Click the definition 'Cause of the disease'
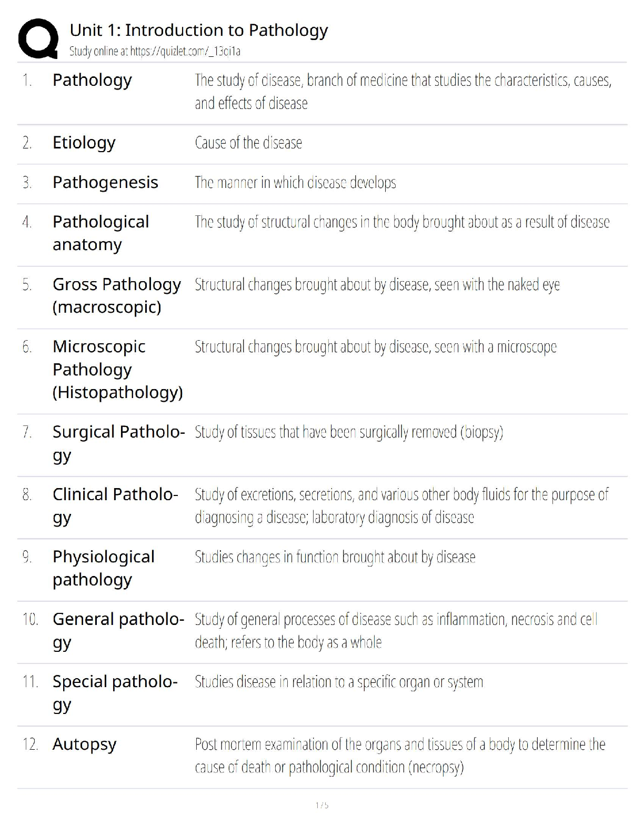 pos(248,143)
